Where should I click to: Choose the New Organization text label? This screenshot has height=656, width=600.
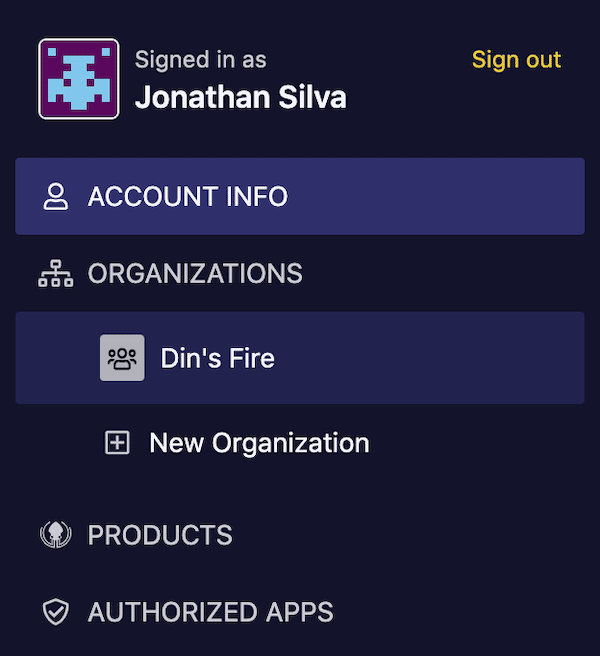(259, 443)
